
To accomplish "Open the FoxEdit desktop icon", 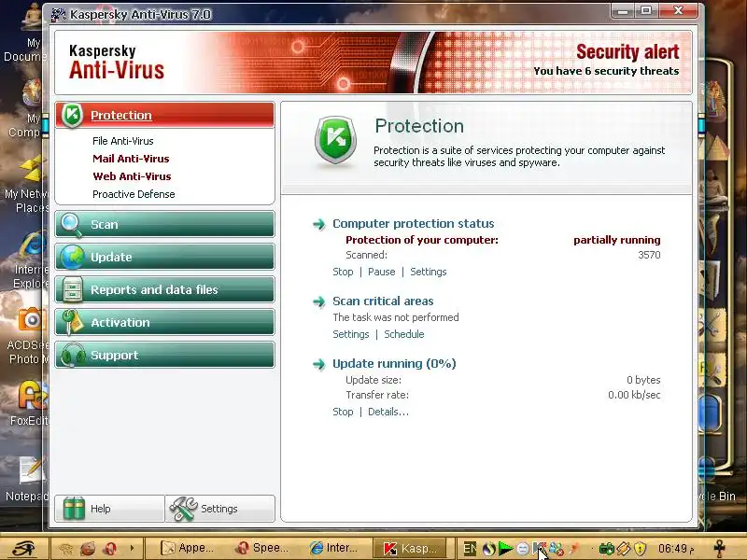I will pyautogui.click(x=30, y=403).
